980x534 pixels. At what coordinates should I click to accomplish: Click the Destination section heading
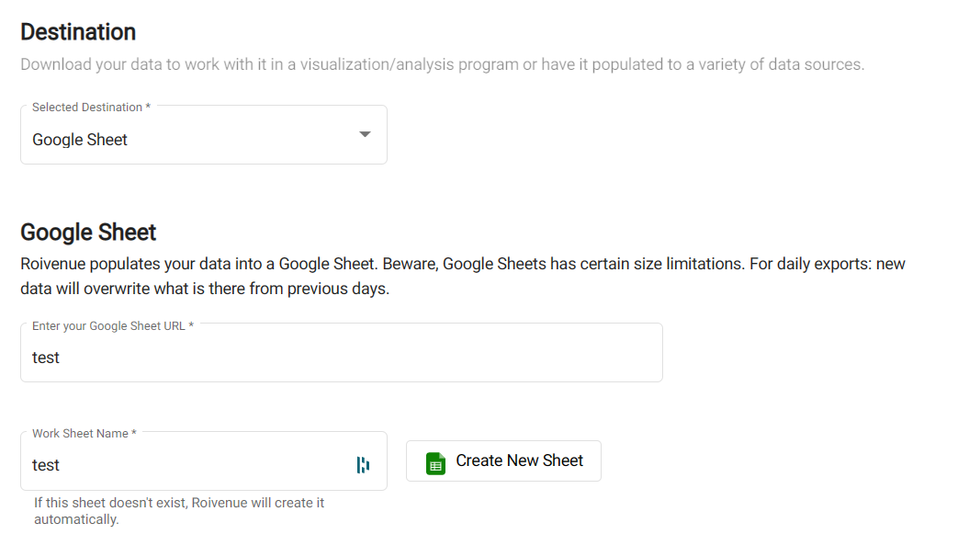click(78, 32)
